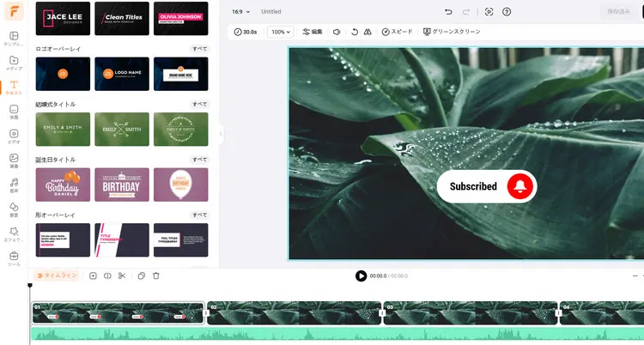Open the グリーンスクリーン tool

point(452,32)
